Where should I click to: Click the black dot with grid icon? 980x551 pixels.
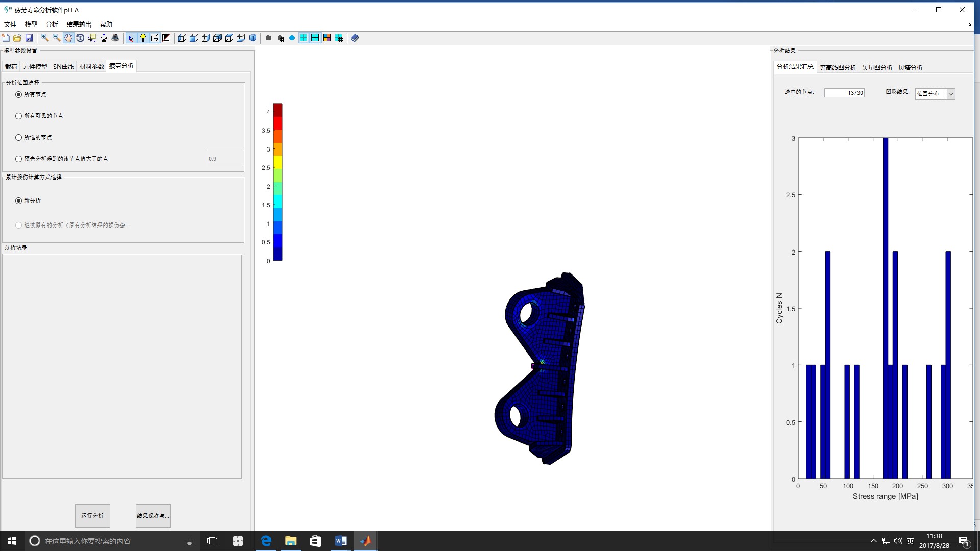280,38
